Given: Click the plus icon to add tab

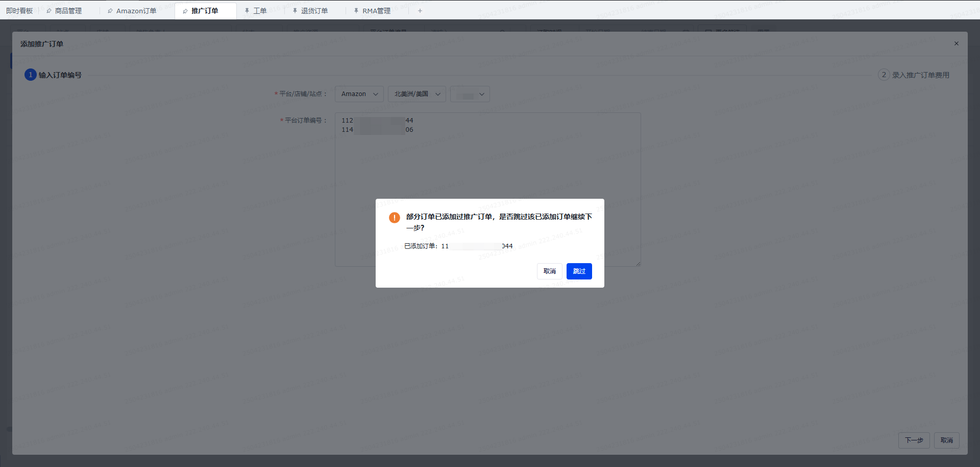Looking at the screenshot, I should click(420, 11).
